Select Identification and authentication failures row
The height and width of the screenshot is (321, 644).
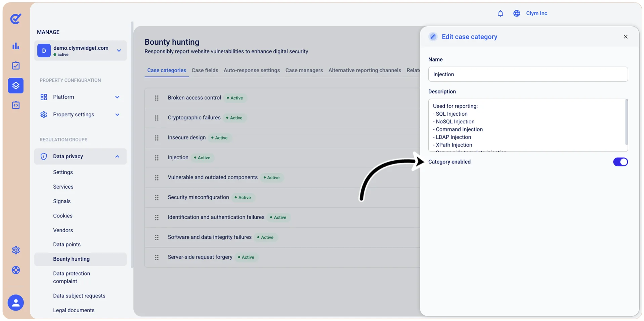(282, 217)
